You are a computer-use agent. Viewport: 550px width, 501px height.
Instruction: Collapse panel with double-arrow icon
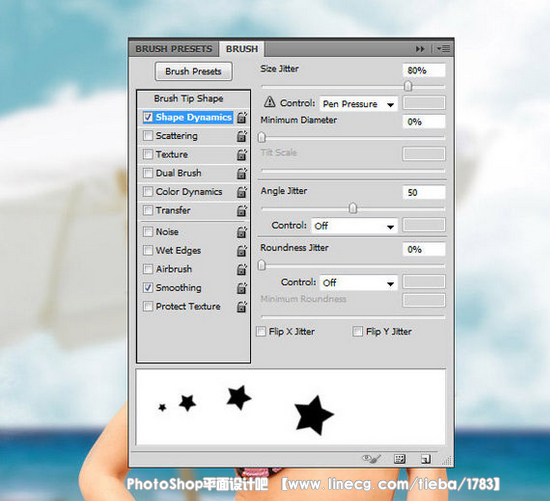click(420, 49)
